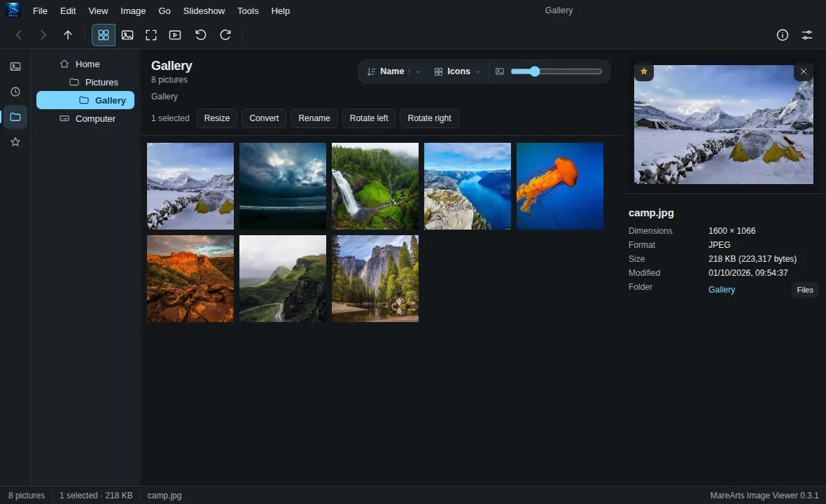
Task: Click the Rotate right button
Action: 429,118
